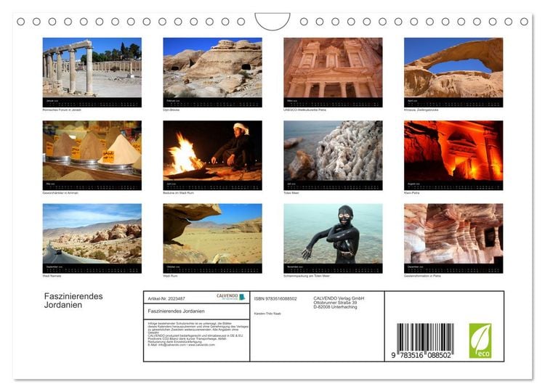This screenshot has height=392, width=545.
Task: Click caption 'Djin-Blöcke'
Action: click(171, 110)
